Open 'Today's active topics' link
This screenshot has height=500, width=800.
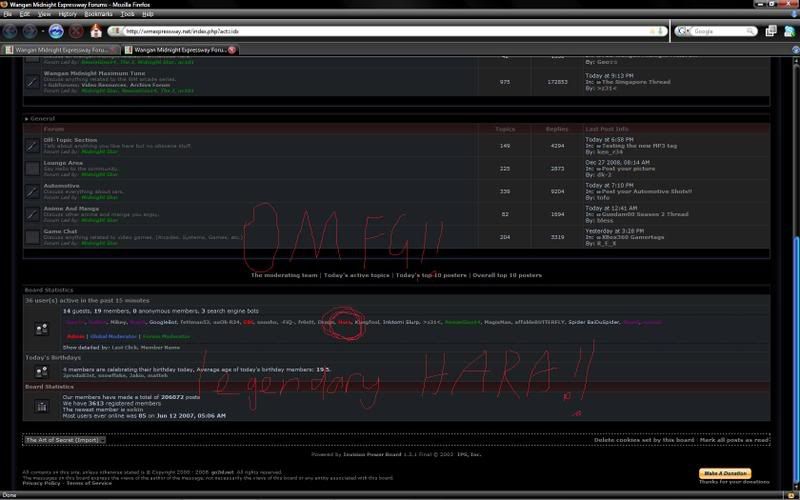pos(357,275)
